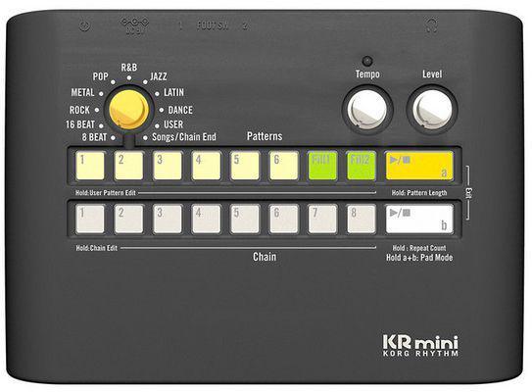Image resolution: width=532 pixels, height=392 pixels.
Task: Select the R&B genre label
Action: (x=129, y=68)
